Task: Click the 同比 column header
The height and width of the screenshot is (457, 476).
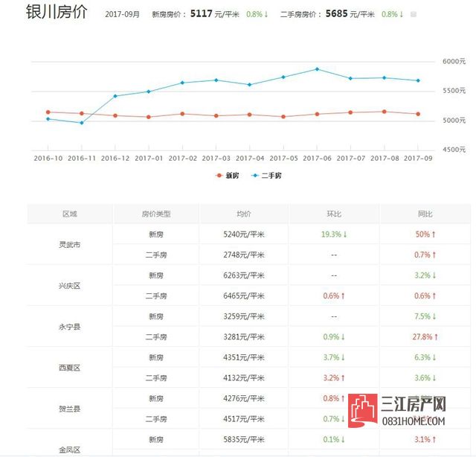Action: (x=425, y=214)
